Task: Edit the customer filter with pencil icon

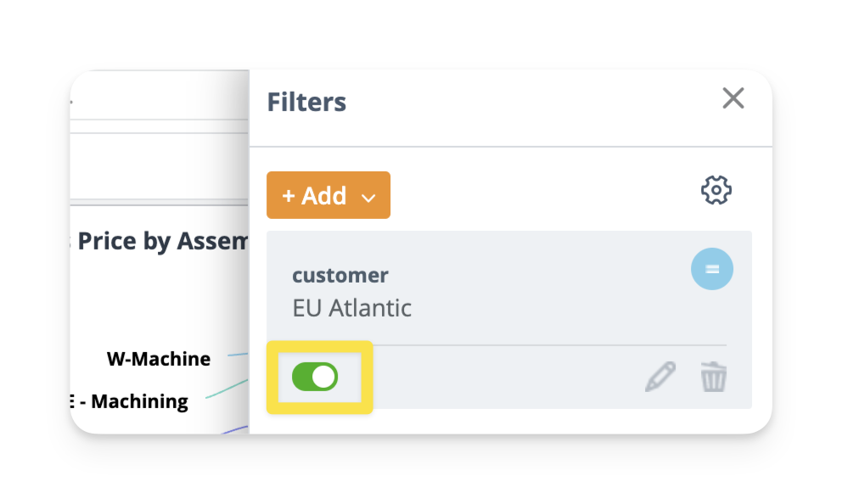Action: tap(660, 377)
